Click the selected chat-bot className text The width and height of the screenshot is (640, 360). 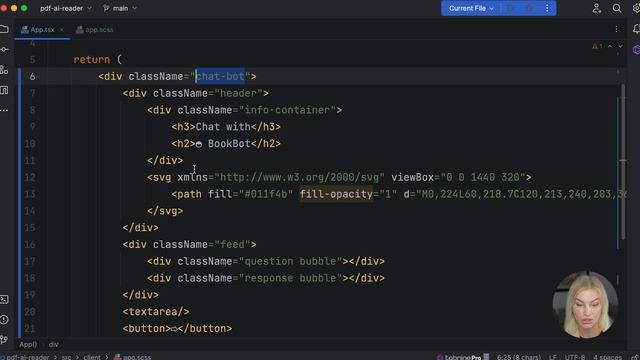pos(220,76)
